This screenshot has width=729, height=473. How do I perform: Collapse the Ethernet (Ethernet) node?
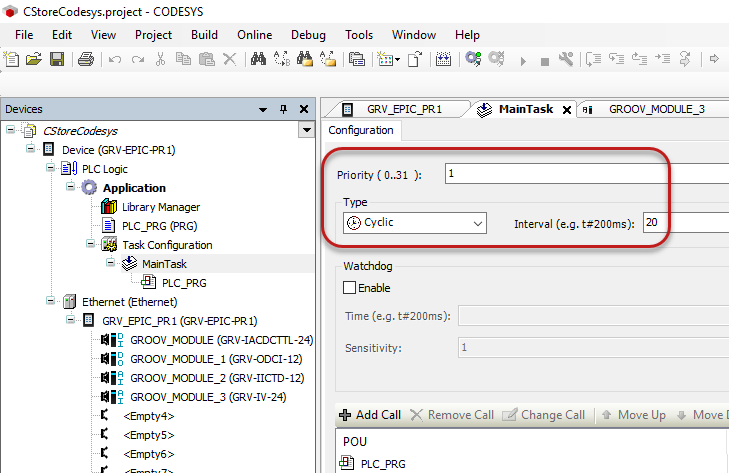[50, 301]
